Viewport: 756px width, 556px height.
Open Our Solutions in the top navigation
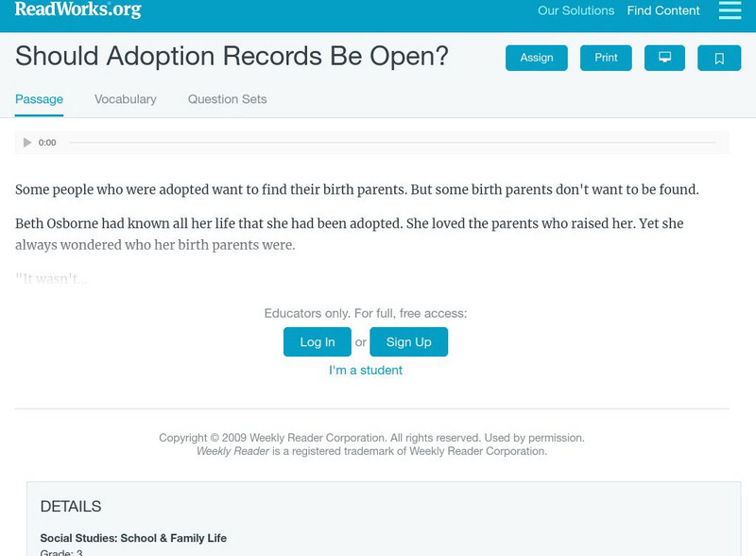577,11
